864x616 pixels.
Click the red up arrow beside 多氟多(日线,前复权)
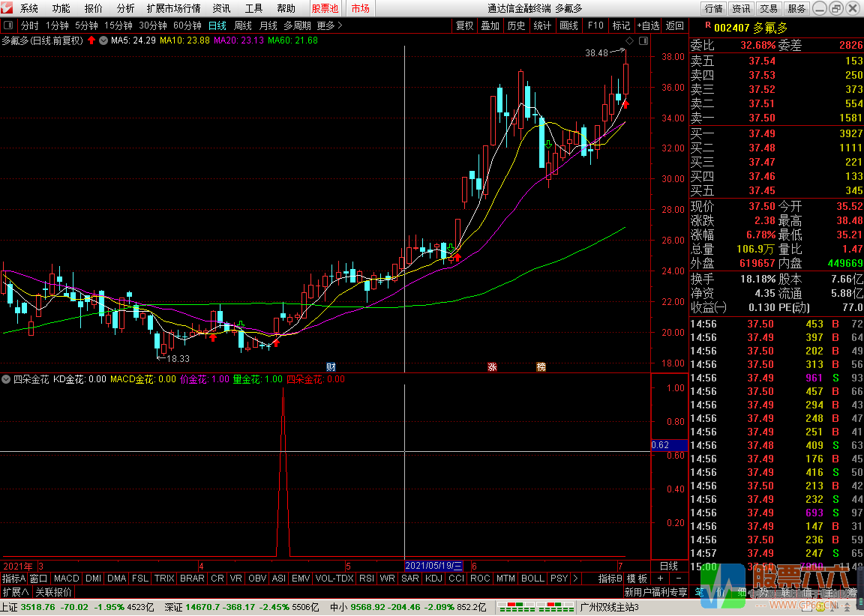91,40
